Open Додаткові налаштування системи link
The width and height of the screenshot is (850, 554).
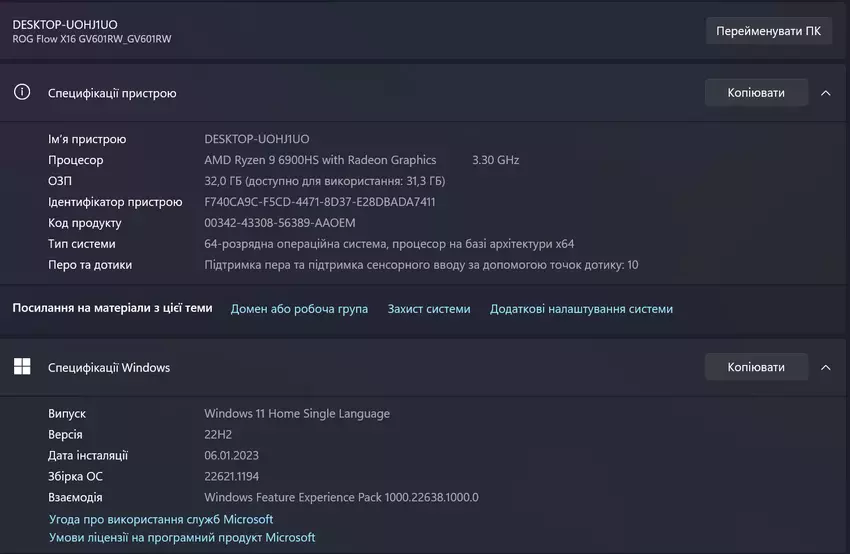581,309
